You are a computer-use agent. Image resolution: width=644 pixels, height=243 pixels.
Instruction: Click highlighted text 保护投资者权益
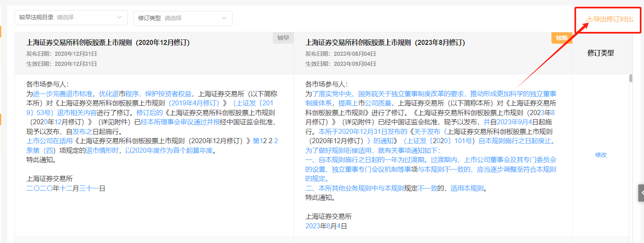[x=168, y=94]
